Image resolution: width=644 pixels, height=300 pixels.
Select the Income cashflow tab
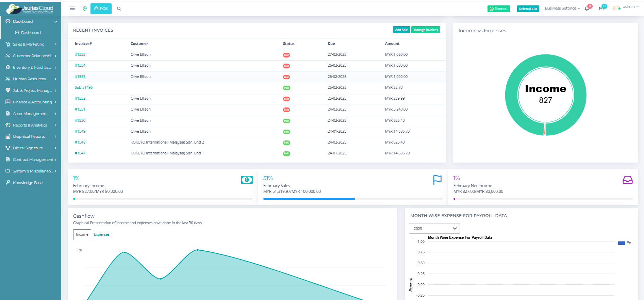pyautogui.click(x=82, y=234)
